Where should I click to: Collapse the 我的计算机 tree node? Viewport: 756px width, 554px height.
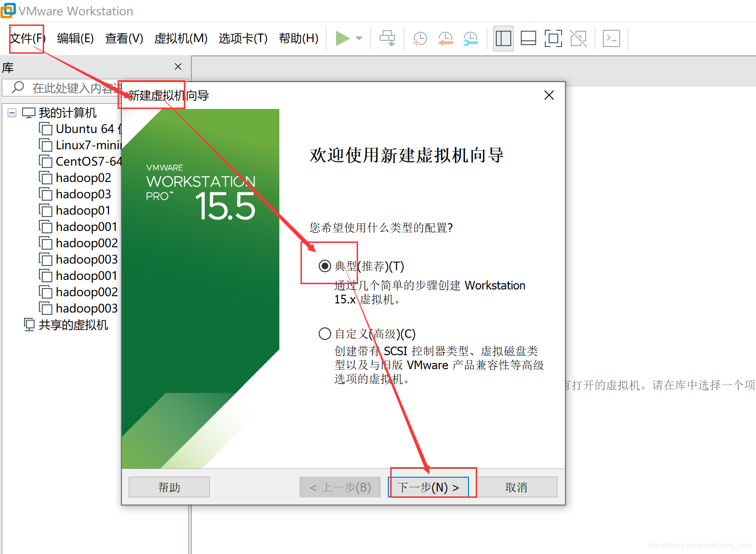click(12, 113)
